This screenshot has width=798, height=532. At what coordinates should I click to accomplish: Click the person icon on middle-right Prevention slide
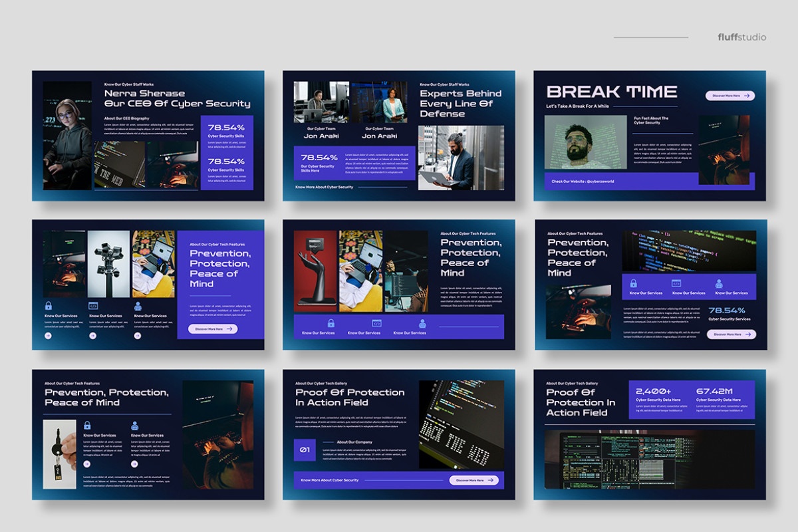coord(422,323)
